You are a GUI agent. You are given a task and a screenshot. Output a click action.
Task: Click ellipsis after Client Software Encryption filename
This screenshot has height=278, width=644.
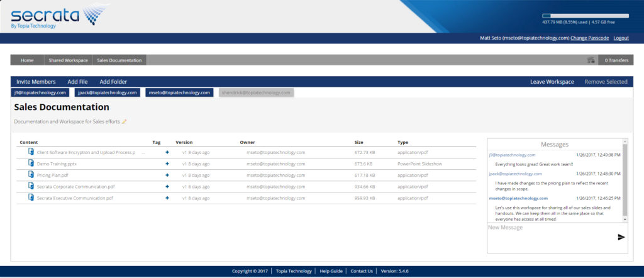143,153
